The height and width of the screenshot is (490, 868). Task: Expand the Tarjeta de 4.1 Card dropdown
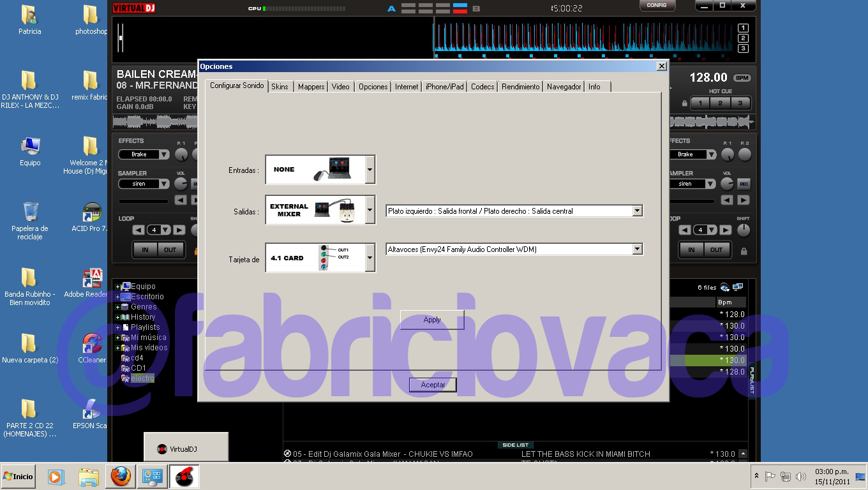(x=370, y=258)
